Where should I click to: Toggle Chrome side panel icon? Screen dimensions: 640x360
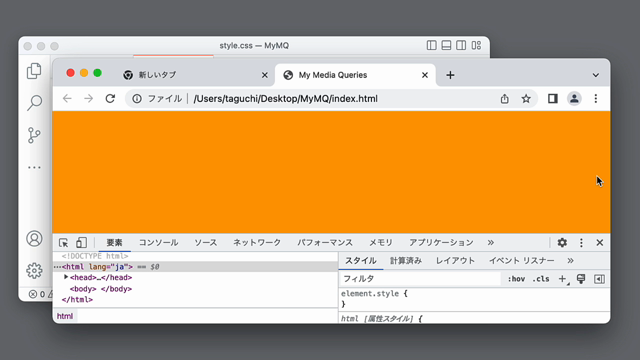[553, 98]
